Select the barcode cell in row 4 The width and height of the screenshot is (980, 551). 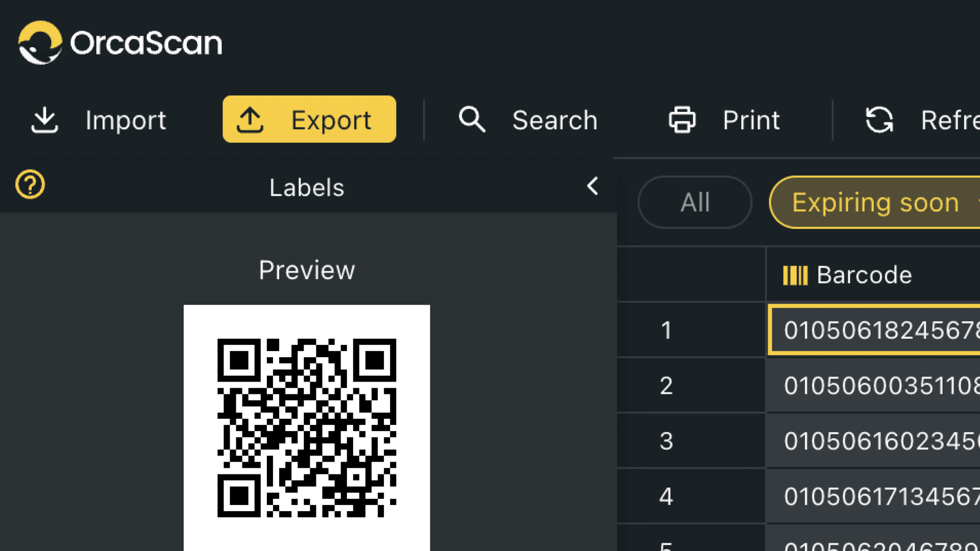874,496
